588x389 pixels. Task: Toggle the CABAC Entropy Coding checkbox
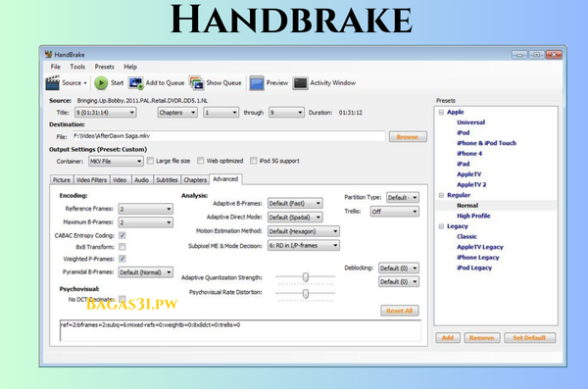coord(122,235)
